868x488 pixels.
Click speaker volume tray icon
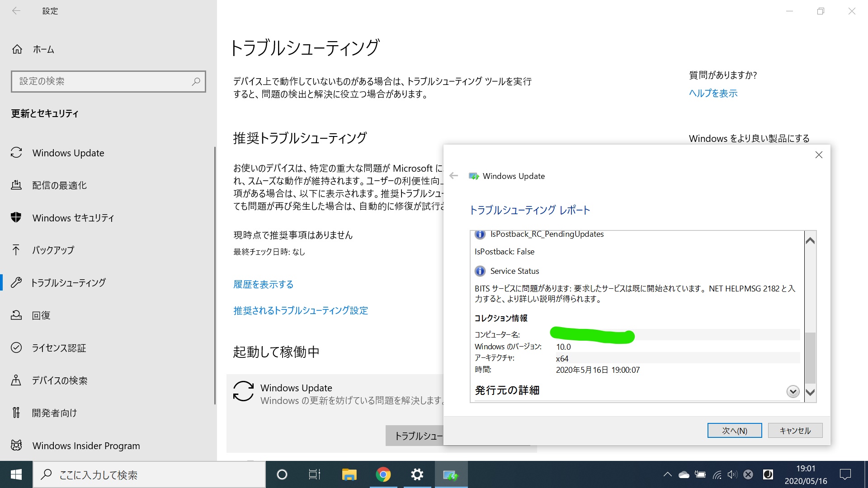click(x=732, y=474)
